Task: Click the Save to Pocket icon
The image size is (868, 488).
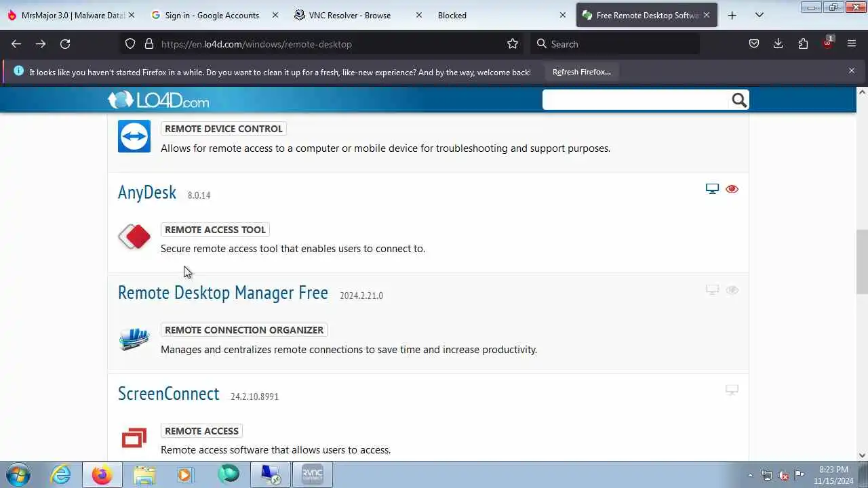Action: pyautogui.click(x=754, y=43)
